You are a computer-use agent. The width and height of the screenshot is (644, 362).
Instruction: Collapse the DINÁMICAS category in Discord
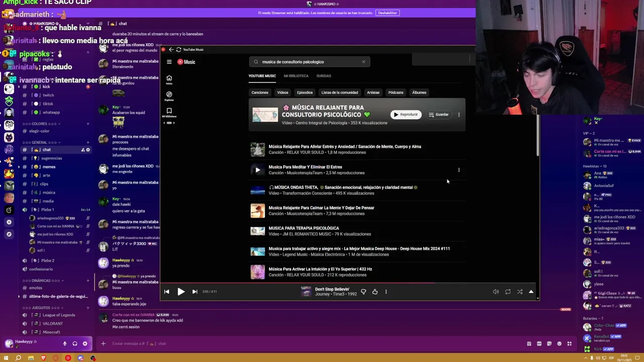42,281
